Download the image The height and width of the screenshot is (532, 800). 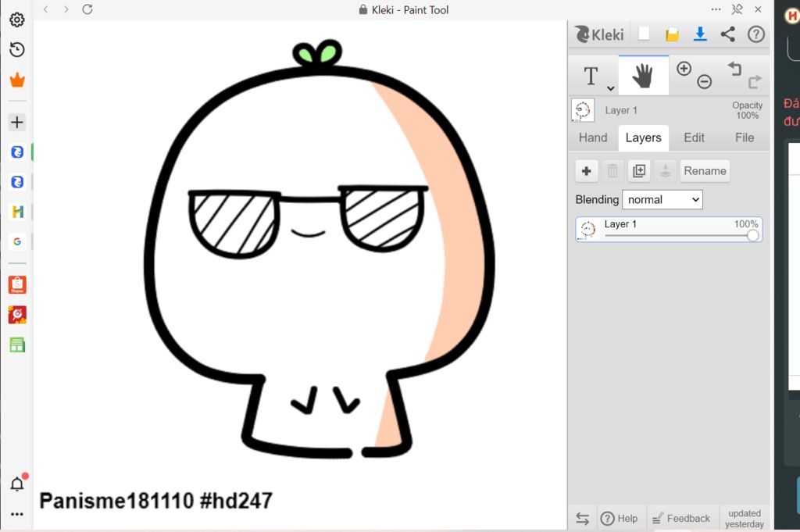(x=700, y=34)
